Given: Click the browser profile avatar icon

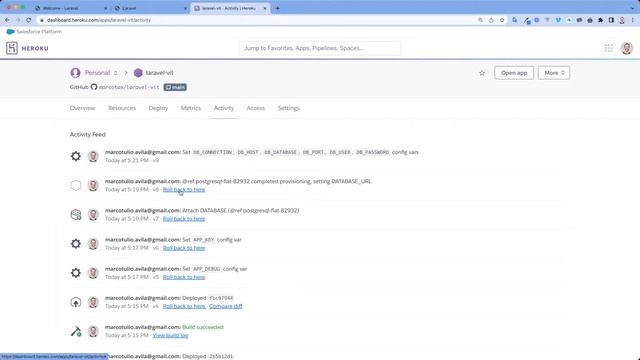Looking at the screenshot, I should (622, 20).
